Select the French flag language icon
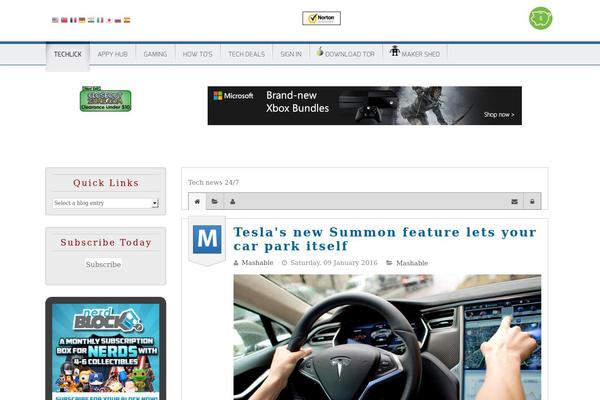 click(73, 20)
